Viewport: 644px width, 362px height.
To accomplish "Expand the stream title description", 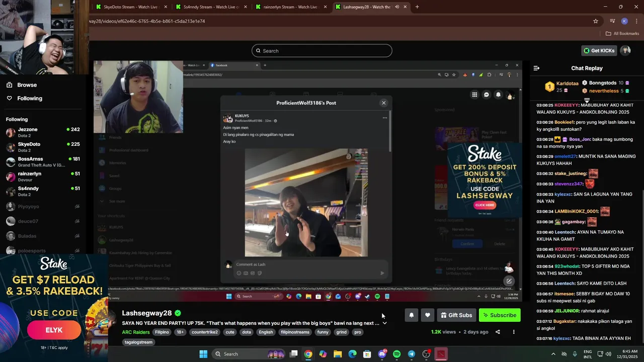I will [385, 323].
